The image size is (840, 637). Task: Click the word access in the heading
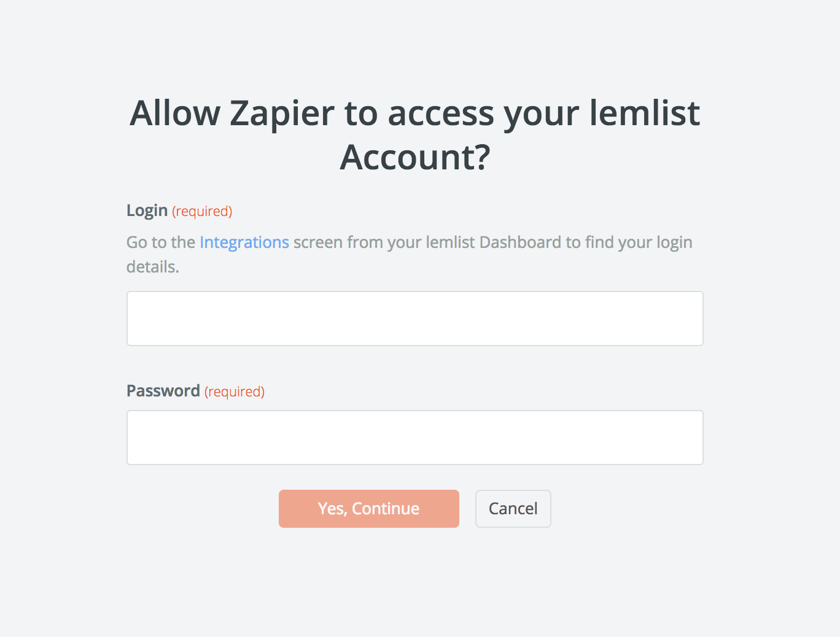[440, 115]
